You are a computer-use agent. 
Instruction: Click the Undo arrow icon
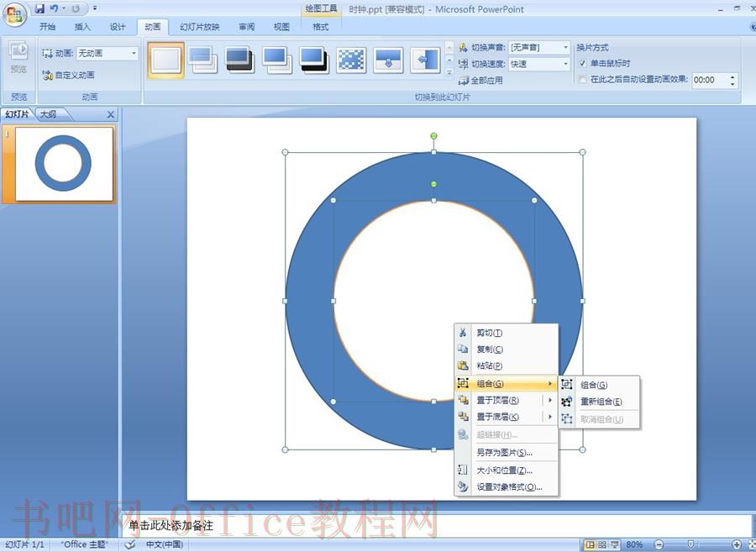[x=54, y=8]
